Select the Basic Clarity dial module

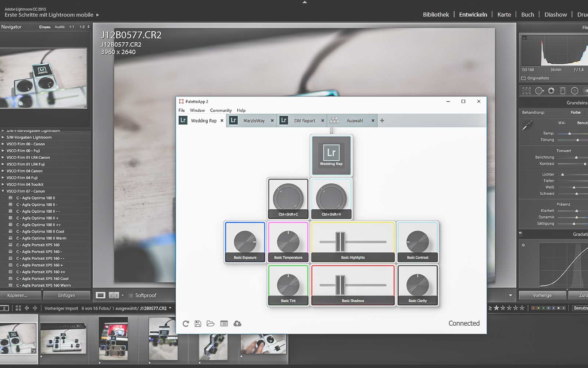[x=417, y=285]
